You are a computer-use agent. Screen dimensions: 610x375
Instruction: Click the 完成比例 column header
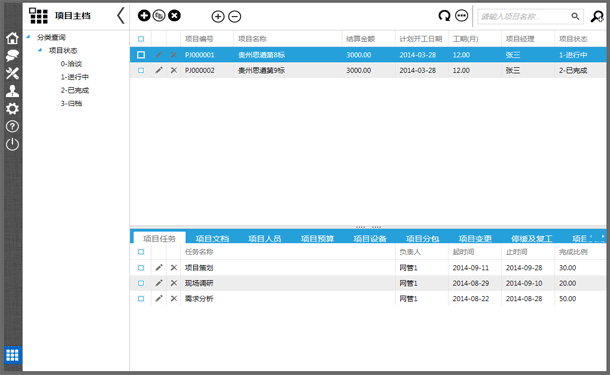[573, 252]
